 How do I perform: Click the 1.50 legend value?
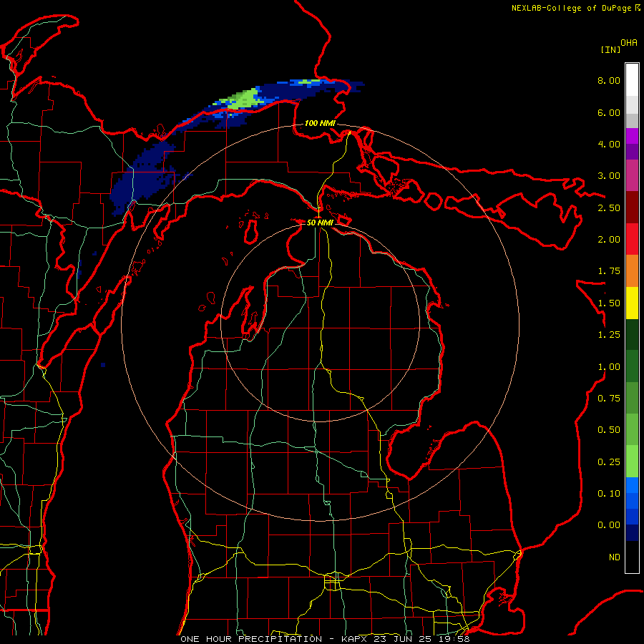pos(609,303)
